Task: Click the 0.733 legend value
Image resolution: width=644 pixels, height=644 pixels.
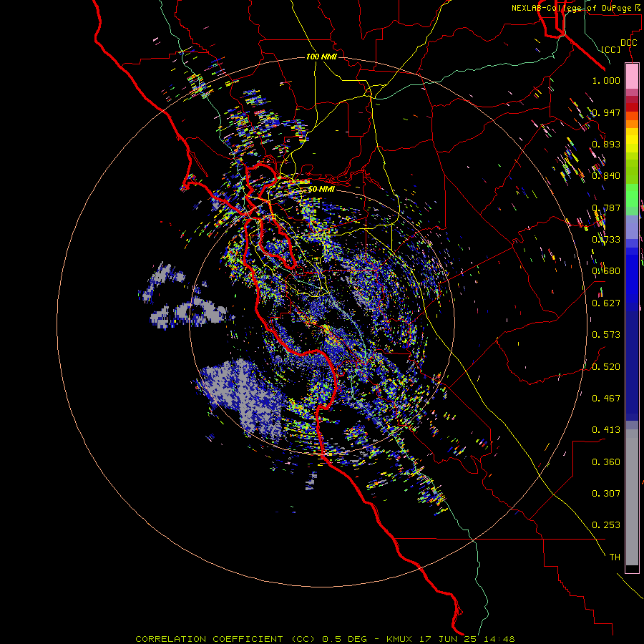Action: click(606, 240)
